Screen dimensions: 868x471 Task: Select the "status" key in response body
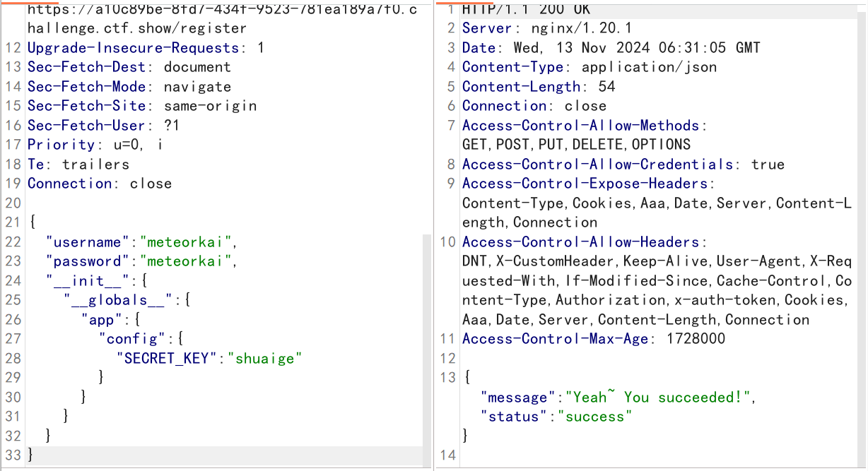[x=514, y=417]
